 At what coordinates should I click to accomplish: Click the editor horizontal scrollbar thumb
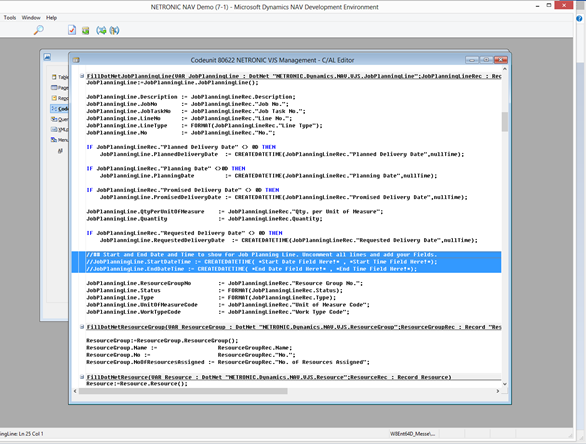click(x=183, y=391)
